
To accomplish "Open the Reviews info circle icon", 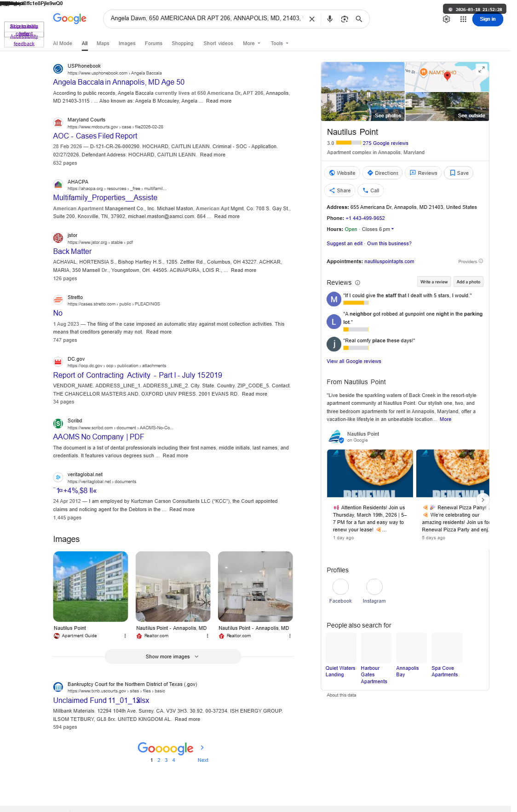I will pyautogui.click(x=357, y=283).
